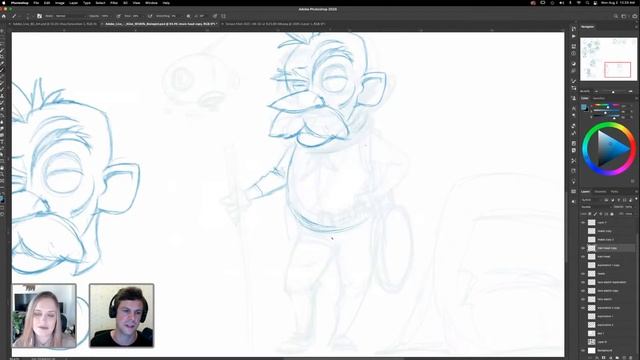Hide the main head copy layer

click(583, 248)
